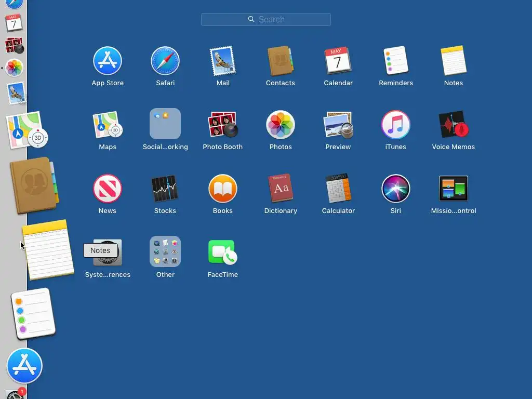Click the Photos icon in the Dock
Screen dimensions: 532x399
coord(14,68)
